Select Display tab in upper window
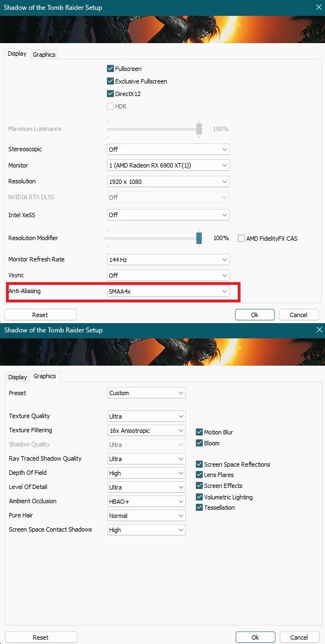The image size is (325, 644). (x=17, y=53)
